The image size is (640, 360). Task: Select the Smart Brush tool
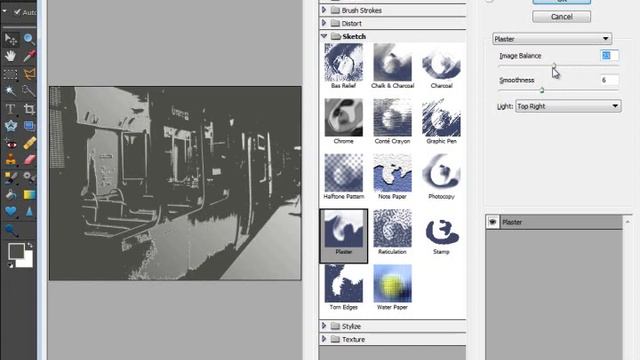tap(29, 177)
